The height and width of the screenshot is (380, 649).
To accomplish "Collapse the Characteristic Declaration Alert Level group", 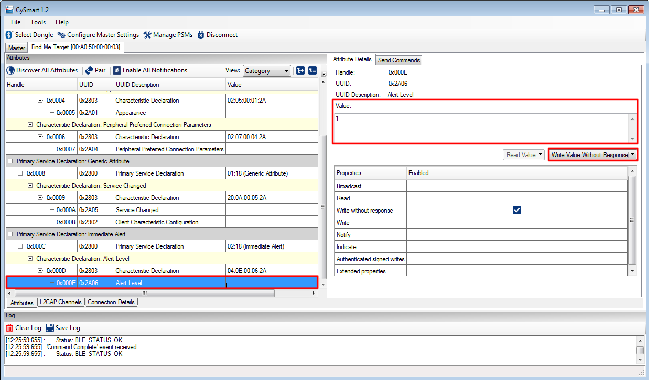I will (x=30, y=259).
